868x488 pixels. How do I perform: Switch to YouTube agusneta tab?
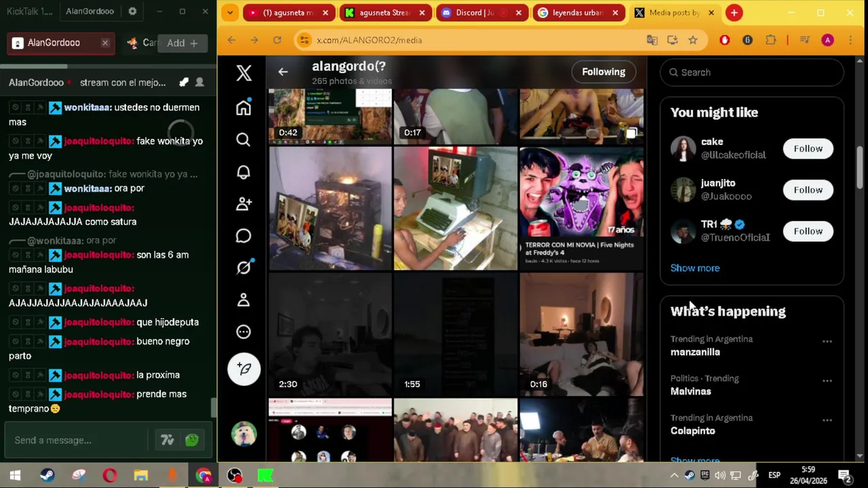click(x=290, y=13)
